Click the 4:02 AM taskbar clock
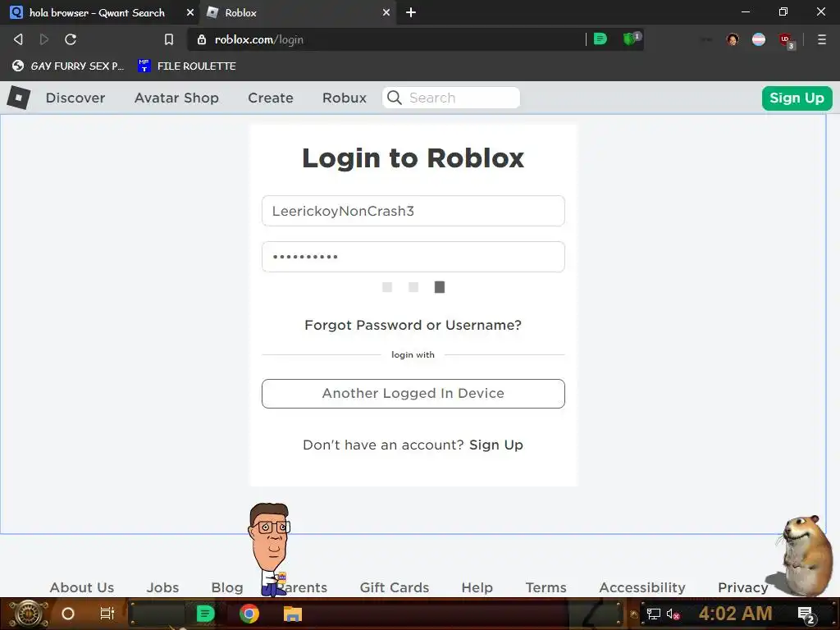The width and height of the screenshot is (840, 630). (x=735, y=614)
